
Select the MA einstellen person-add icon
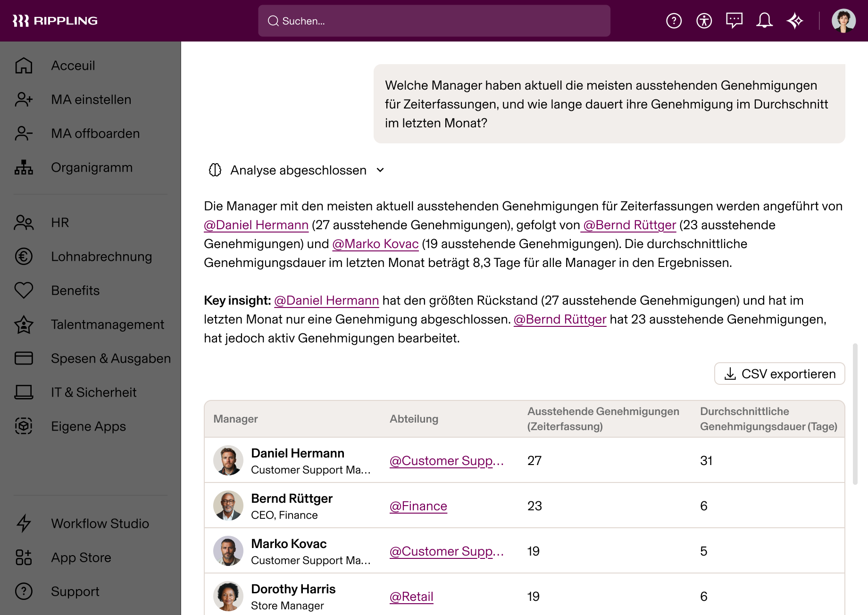point(23,100)
